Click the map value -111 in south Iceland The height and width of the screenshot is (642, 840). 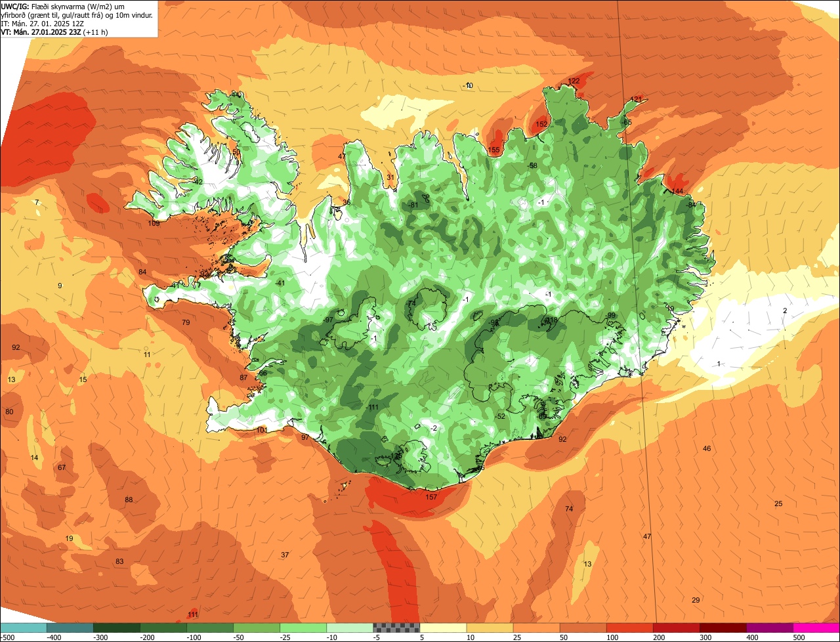click(x=372, y=408)
